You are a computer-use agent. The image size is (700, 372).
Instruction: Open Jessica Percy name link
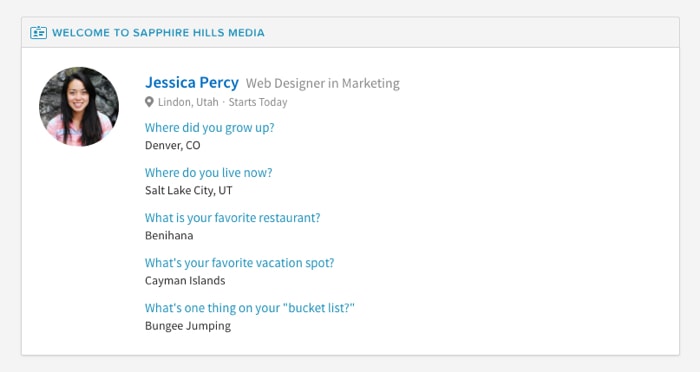[x=192, y=83]
